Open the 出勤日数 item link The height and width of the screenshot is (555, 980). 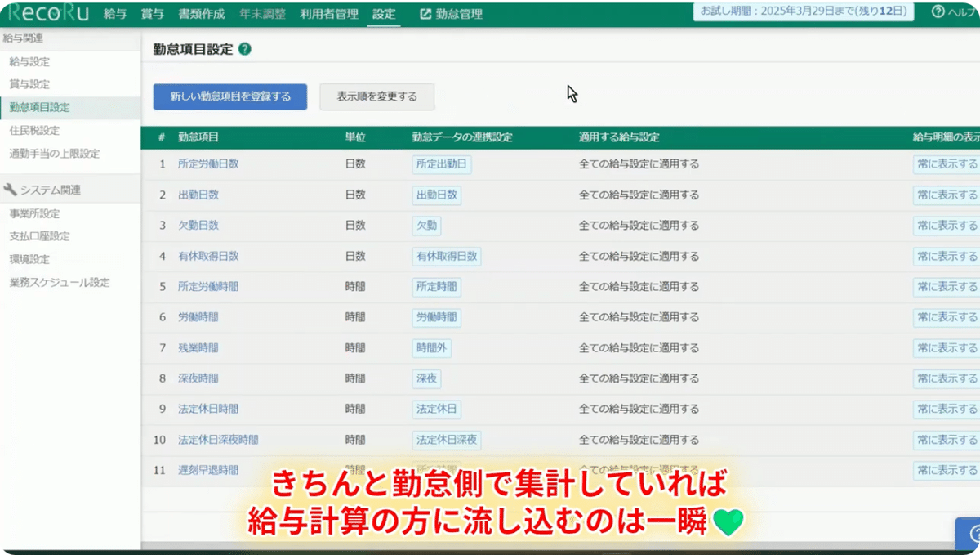pos(198,195)
